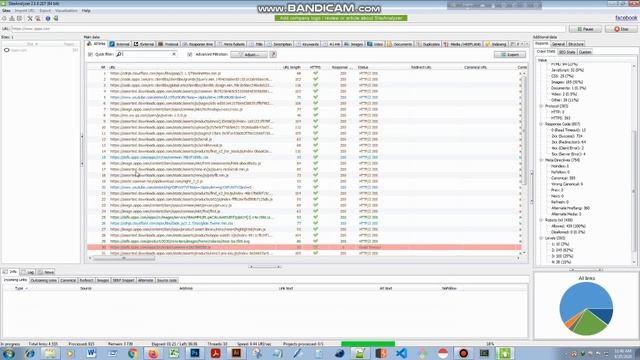Image resolution: width=640 pixels, height=360 pixels.
Task: Collapse the Robots.txt tree node
Action: click(x=541, y=220)
